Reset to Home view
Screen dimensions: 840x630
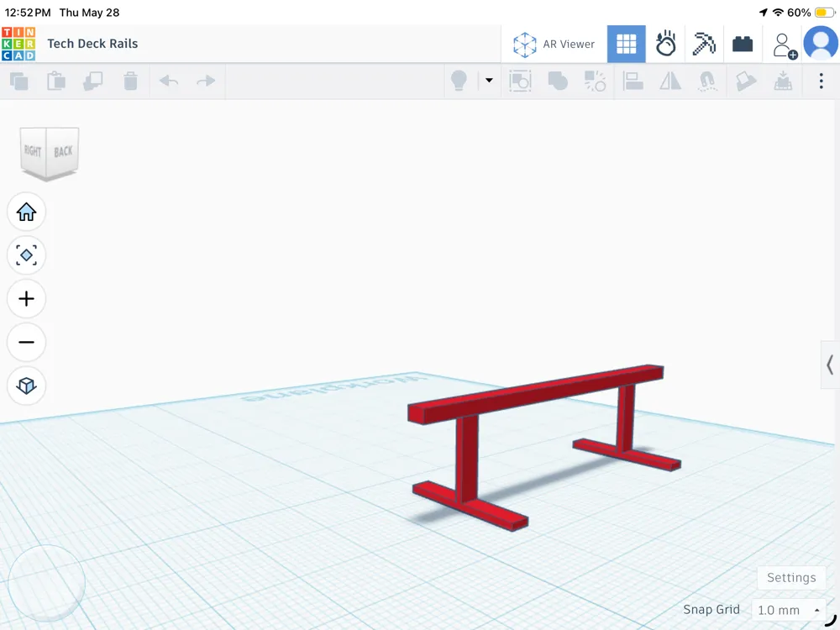(x=26, y=212)
